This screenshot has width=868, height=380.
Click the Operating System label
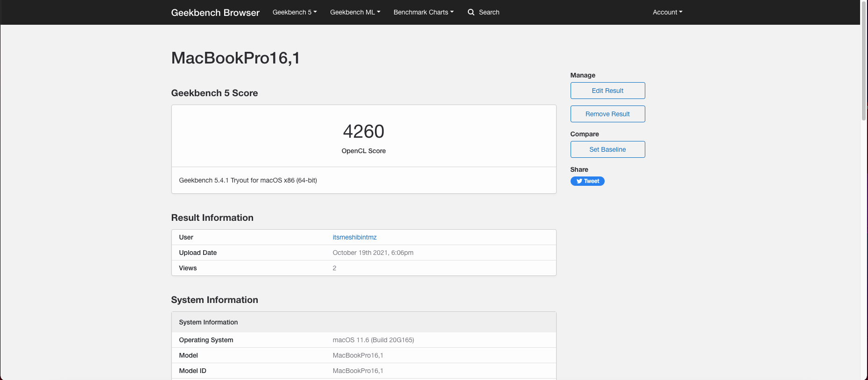(206, 340)
